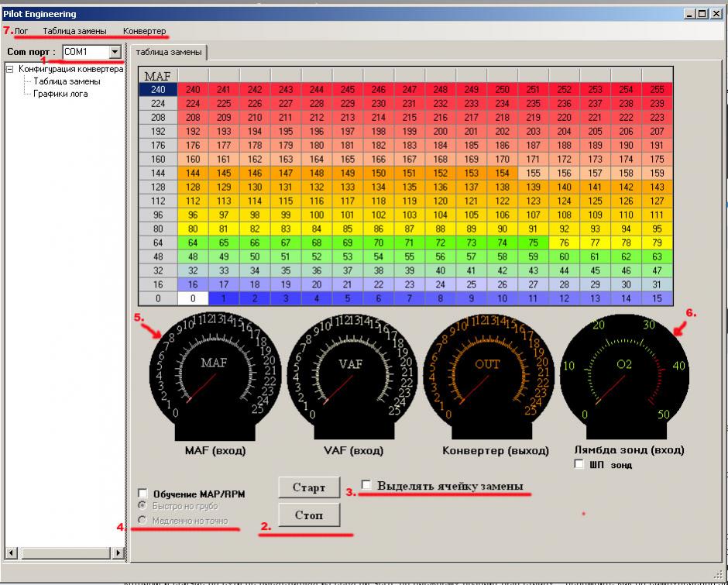The height and width of the screenshot is (585, 728).
Task: Click the Лямбда зонд (вход) label
Action: click(629, 449)
